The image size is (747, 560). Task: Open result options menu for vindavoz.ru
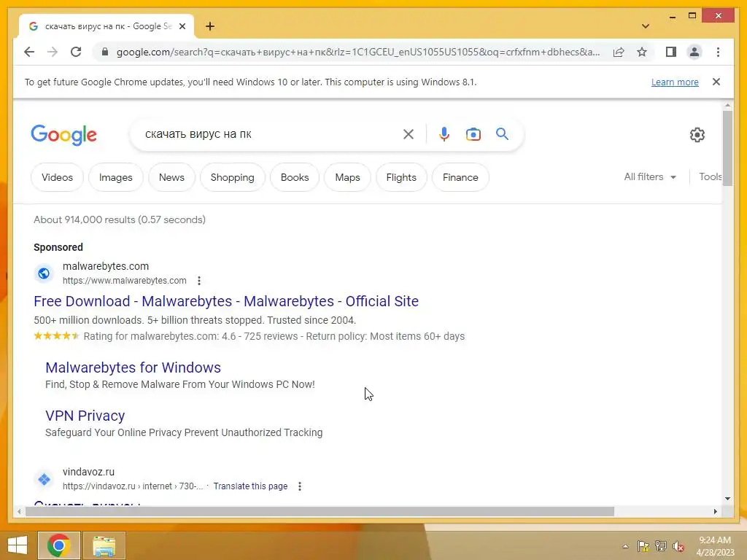pos(300,486)
